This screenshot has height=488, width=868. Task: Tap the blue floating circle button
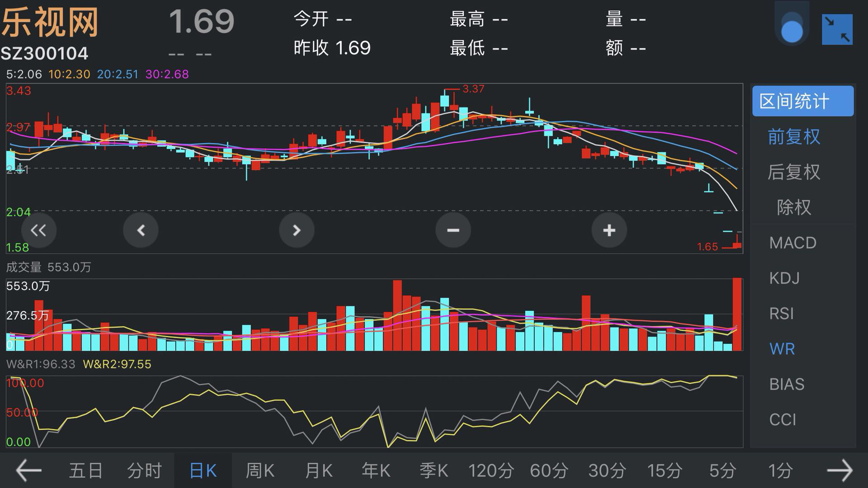pyautogui.click(x=792, y=32)
